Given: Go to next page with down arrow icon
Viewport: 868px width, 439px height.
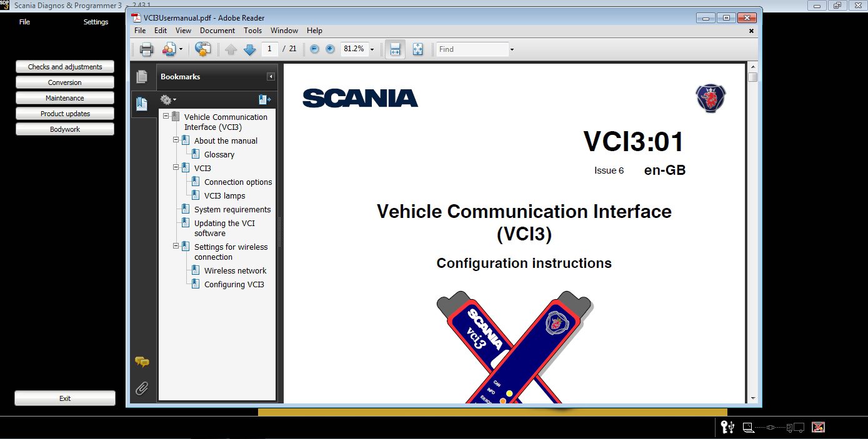Looking at the screenshot, I should pos(249,49).
